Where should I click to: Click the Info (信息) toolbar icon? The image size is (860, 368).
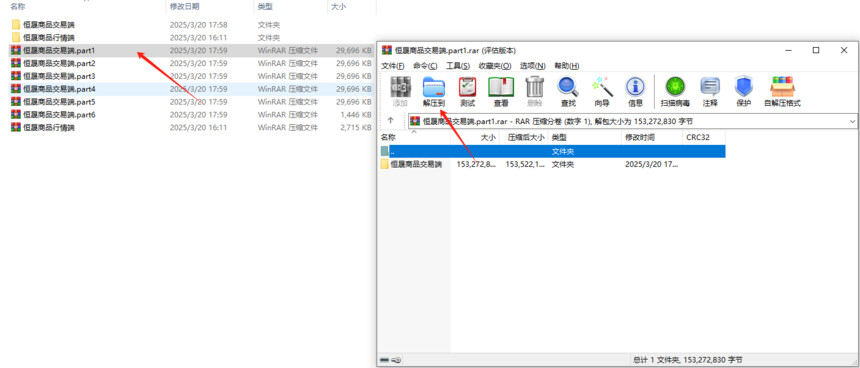[635, 87]
